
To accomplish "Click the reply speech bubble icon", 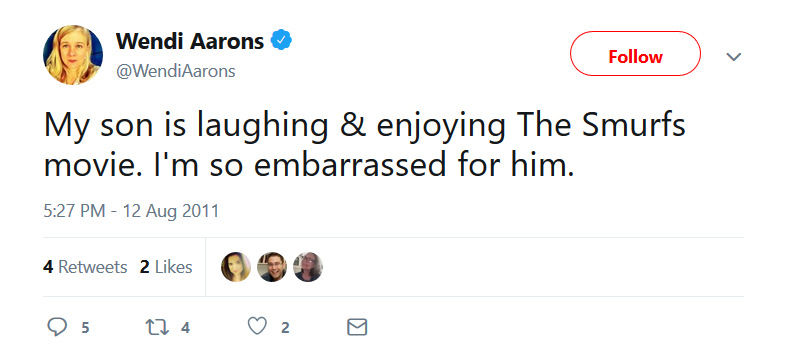I will pos(57,327).
